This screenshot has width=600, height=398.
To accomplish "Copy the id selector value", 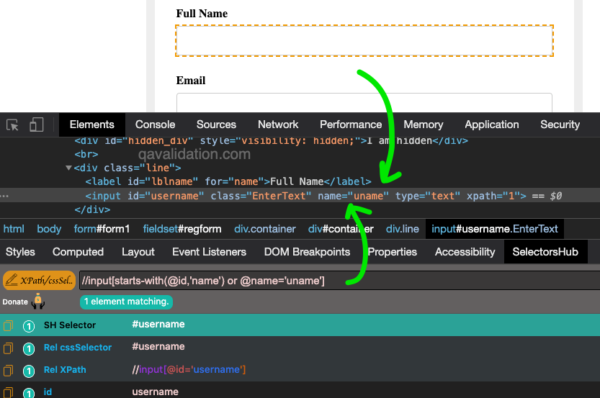I will 8,392.
